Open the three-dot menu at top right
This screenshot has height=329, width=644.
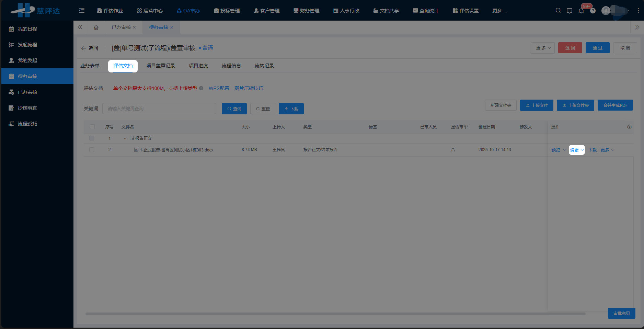click(639, 10)
